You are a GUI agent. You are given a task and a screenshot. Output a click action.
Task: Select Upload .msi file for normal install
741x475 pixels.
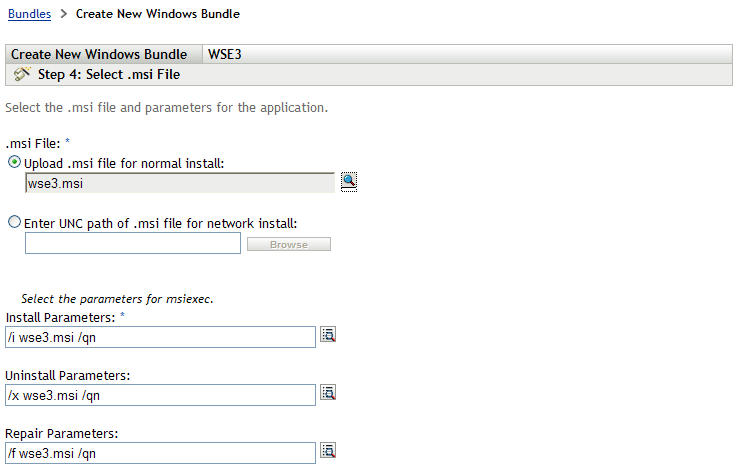click(x=14, y=162)
